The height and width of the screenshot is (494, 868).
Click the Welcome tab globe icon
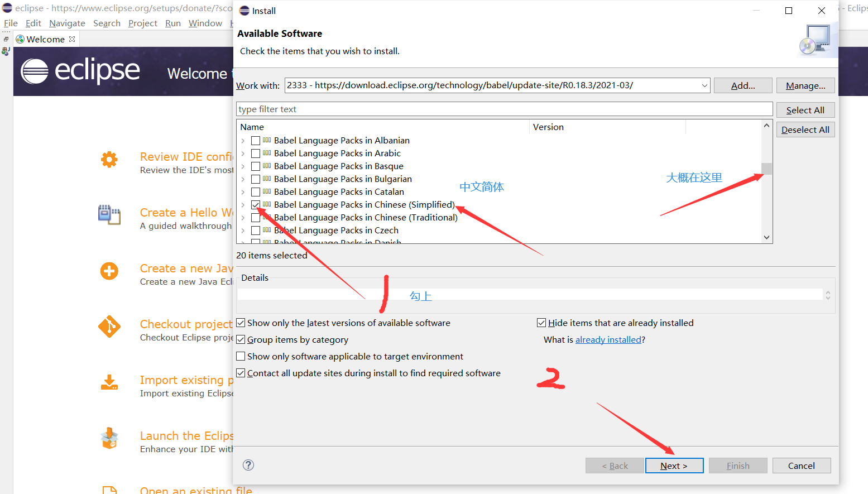pos(20,39)
